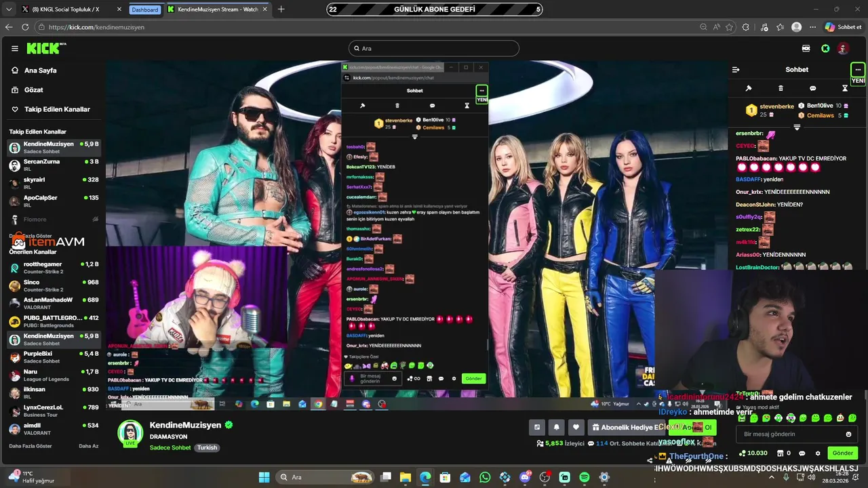Click the heart follow button
Viewport: 868px width, 488px height.
tap(576, 427)
